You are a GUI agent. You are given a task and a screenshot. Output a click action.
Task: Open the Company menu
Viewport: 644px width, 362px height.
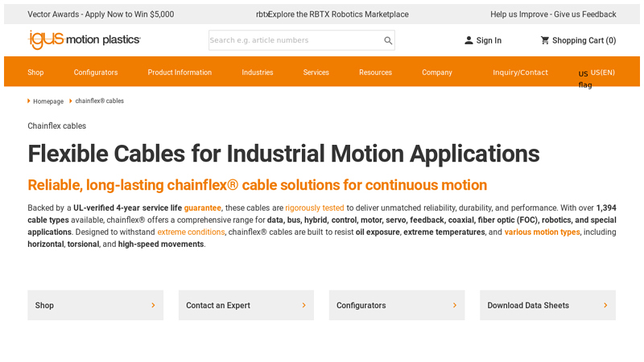436,72
